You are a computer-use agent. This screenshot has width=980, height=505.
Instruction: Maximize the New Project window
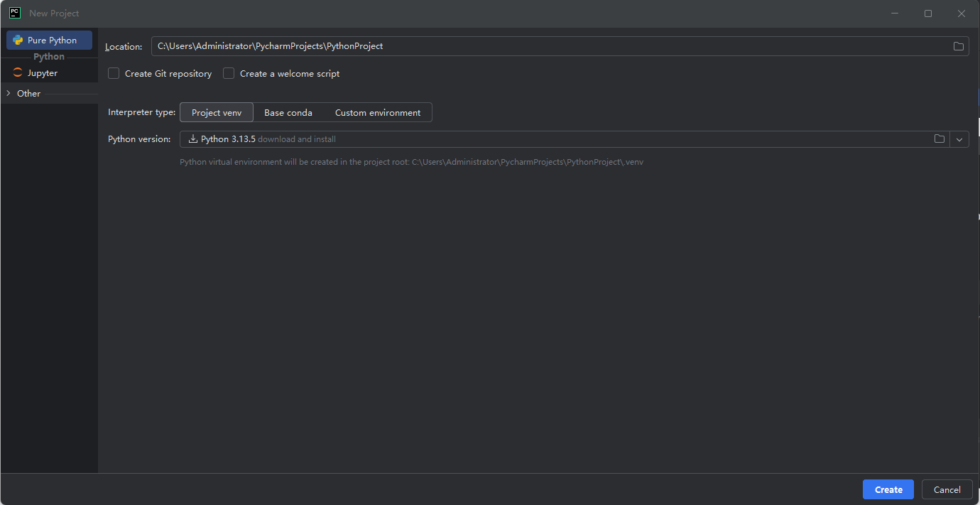[x=927, y=13]
